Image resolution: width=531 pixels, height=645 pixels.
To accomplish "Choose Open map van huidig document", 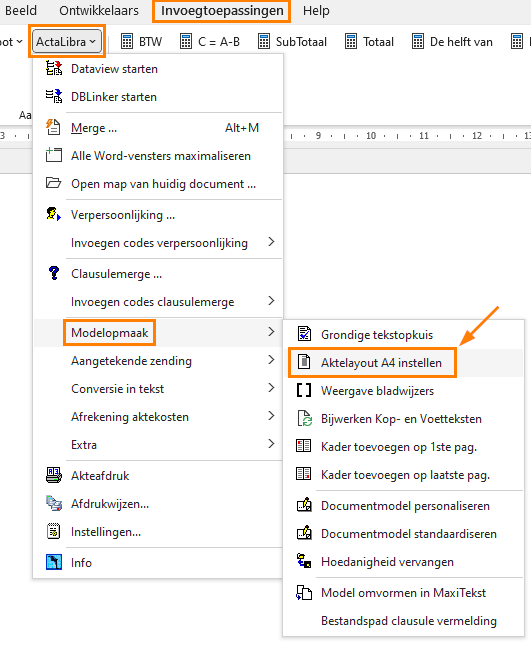I will [158, 183].
